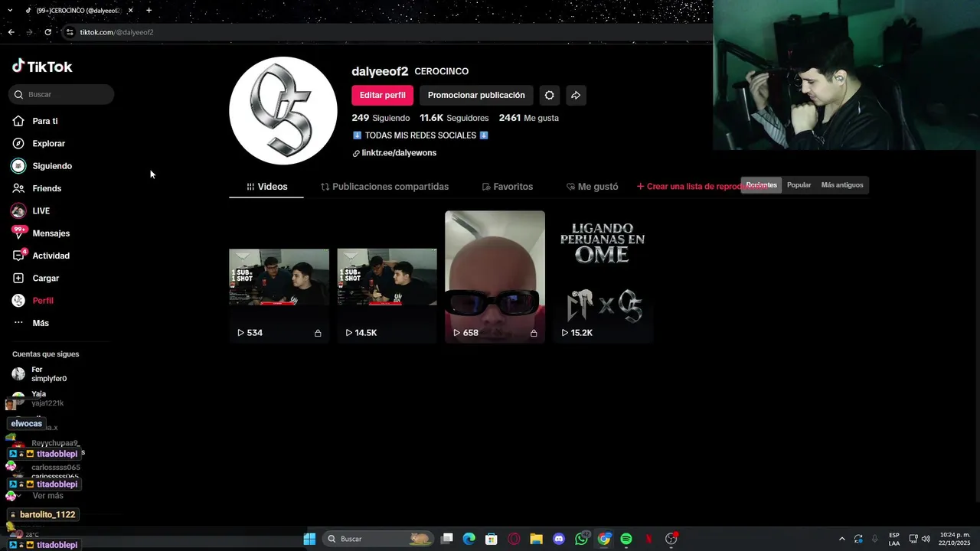Image resolution: width=980 pixels, height=551 pixels.
Task: View the 249 Siguiendo list
Action: point(381,118)
